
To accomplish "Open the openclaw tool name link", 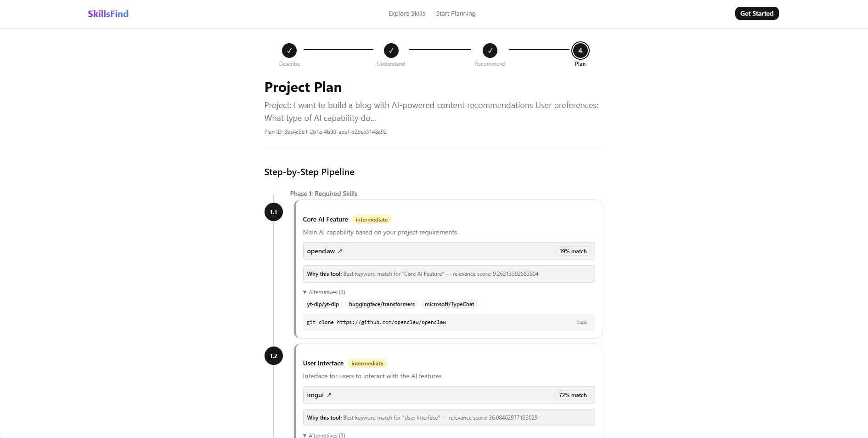I will (321, 251).
